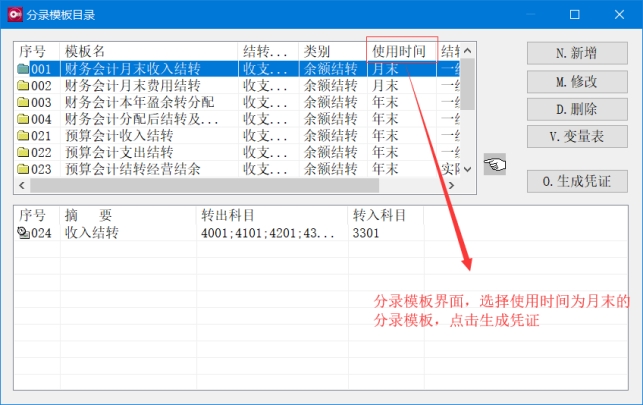Click the horizontal scrollbar thumb of template list
This screenshot has width=643, height=405.
tap(205, 185)
